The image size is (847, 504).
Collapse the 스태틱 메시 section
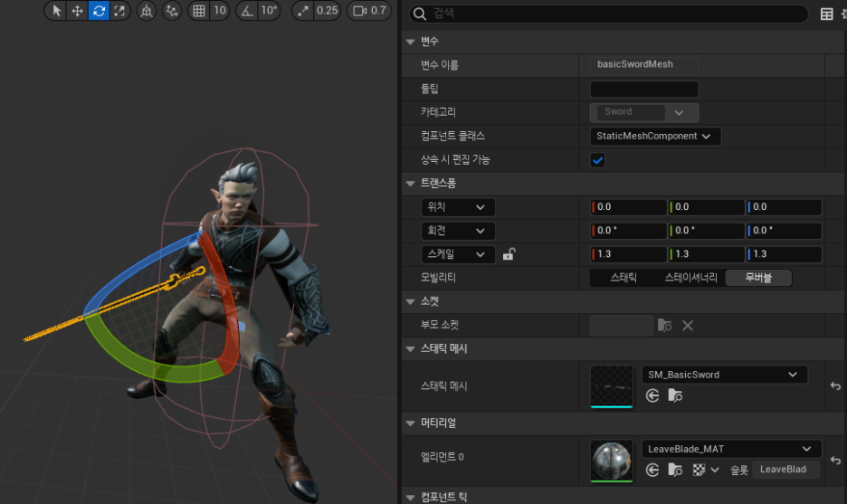pos(411,349)
